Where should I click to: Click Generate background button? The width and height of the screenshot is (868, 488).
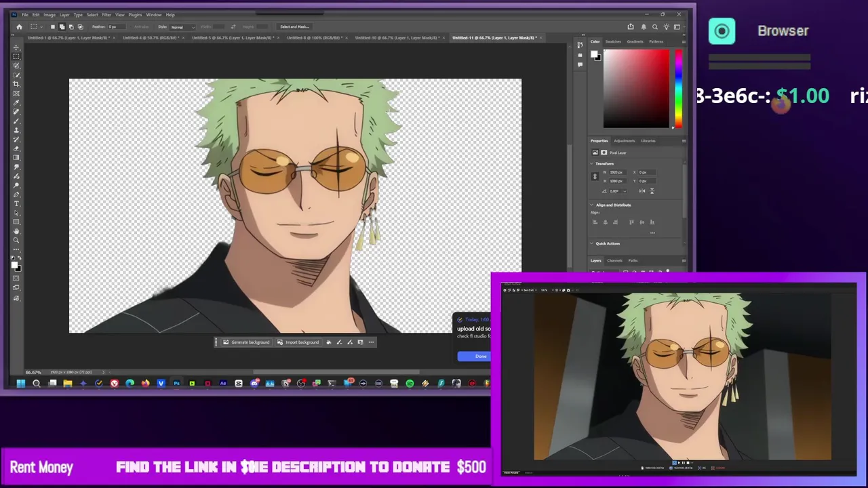click(245, 342)
